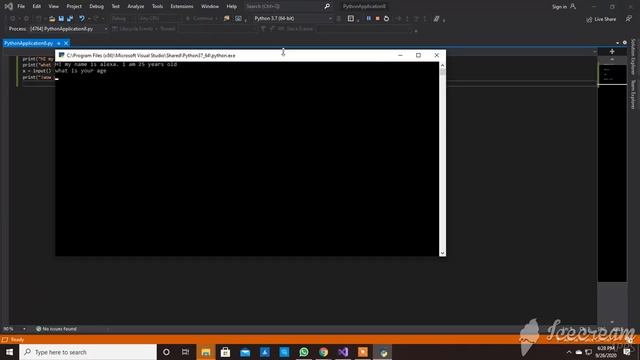
Task: Click the Python console taskbar icon
Action: point(383,352)
